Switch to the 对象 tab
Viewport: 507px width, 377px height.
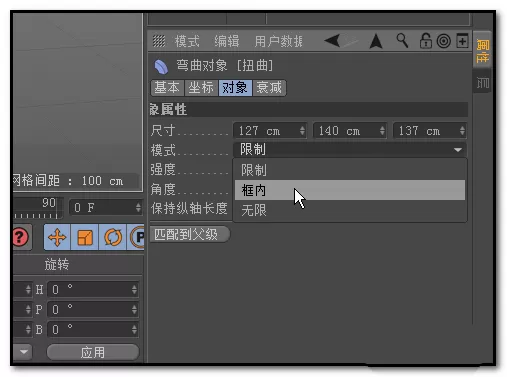(235, 88)
